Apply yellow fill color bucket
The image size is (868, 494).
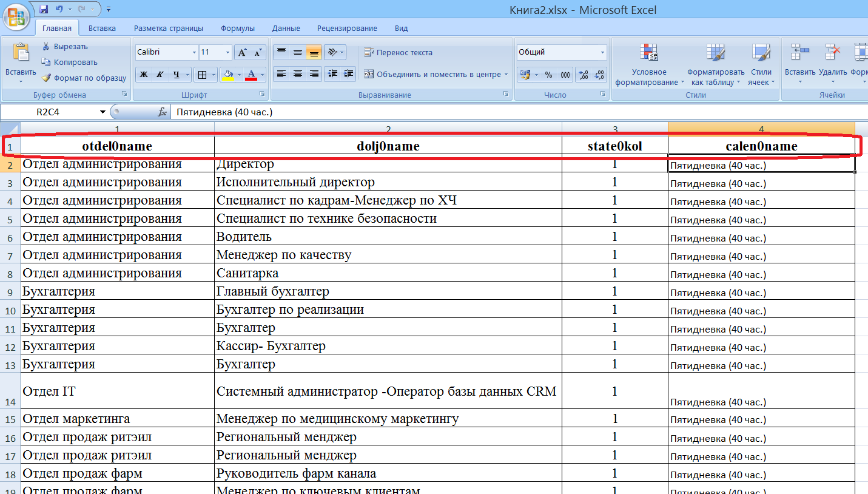pos(228,75)
